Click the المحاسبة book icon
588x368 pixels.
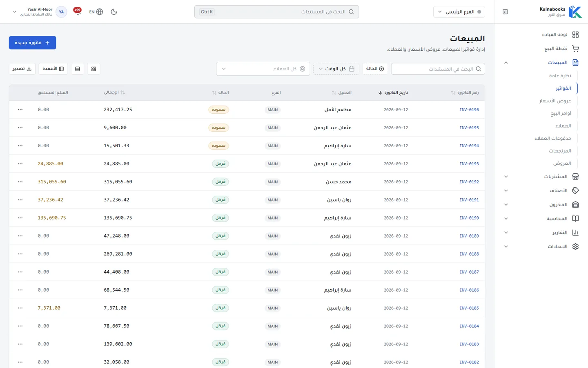click(575, 218)
